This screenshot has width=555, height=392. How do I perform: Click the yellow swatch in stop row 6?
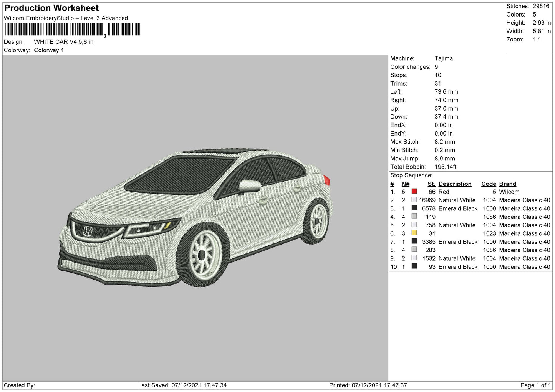(414, 233)
